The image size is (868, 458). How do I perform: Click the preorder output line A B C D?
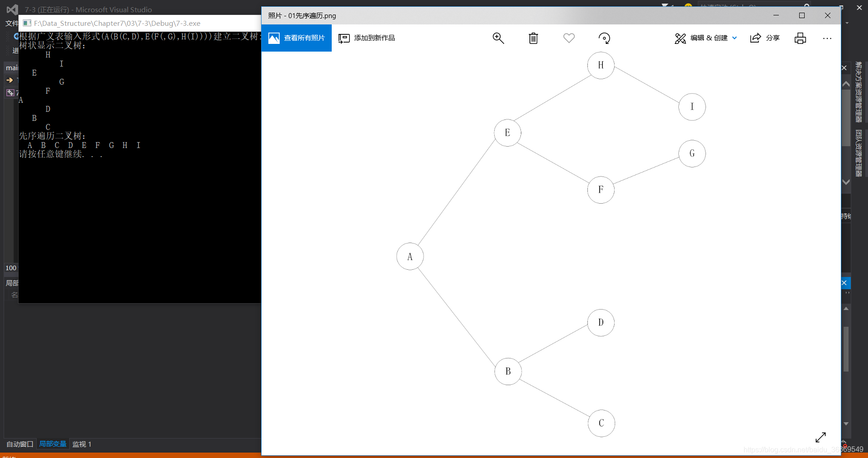tap(84, 145)
